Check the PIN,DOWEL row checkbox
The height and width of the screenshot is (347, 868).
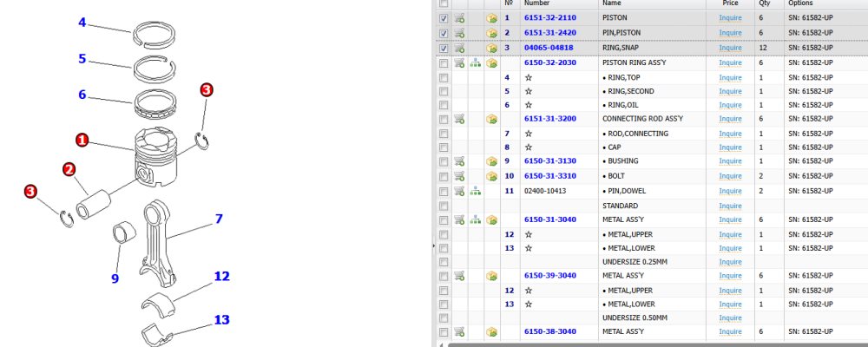444,192
